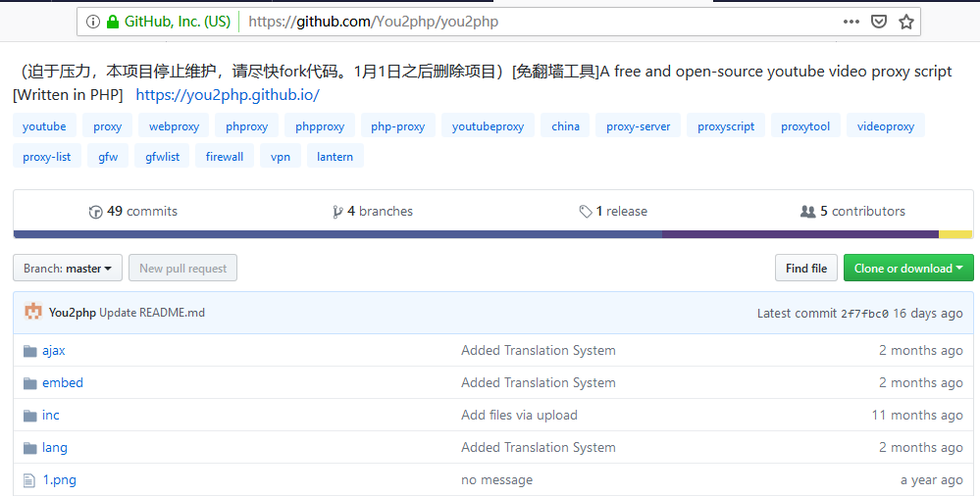Click the site information icon in address bar
Screen dimensions: 980x496
[93, 22]
